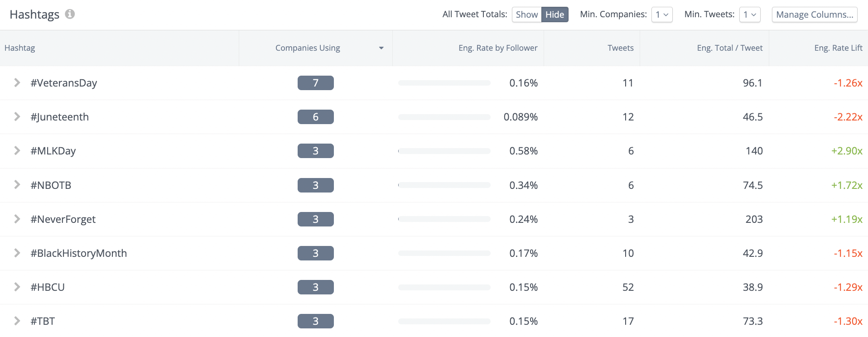Select the companies badge for #NeverForget
The image size is (868, 337).
tap(315, 219)
